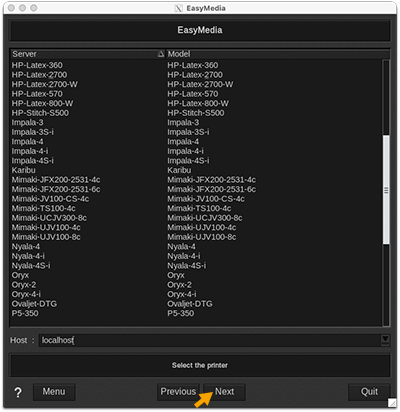This screenshot has height=412, width=400.
Task: Select the Karibu server row
Action: (x=24, y=170)
